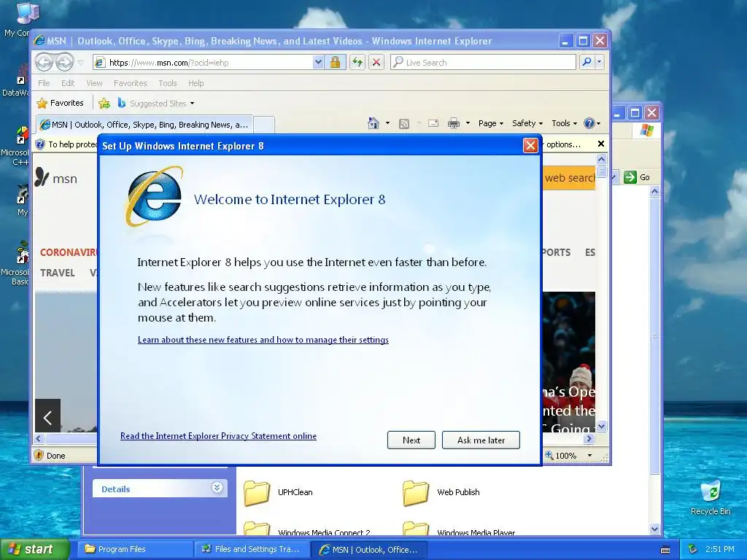
Task: Click Add to Favorites Bar star icon
Action: [104, 103]
